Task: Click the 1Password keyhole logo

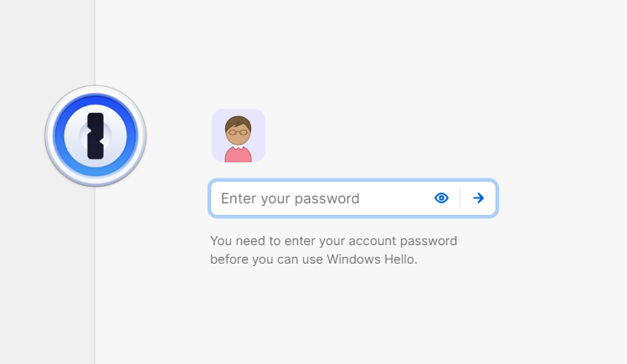Action: [x=95, y=136]
